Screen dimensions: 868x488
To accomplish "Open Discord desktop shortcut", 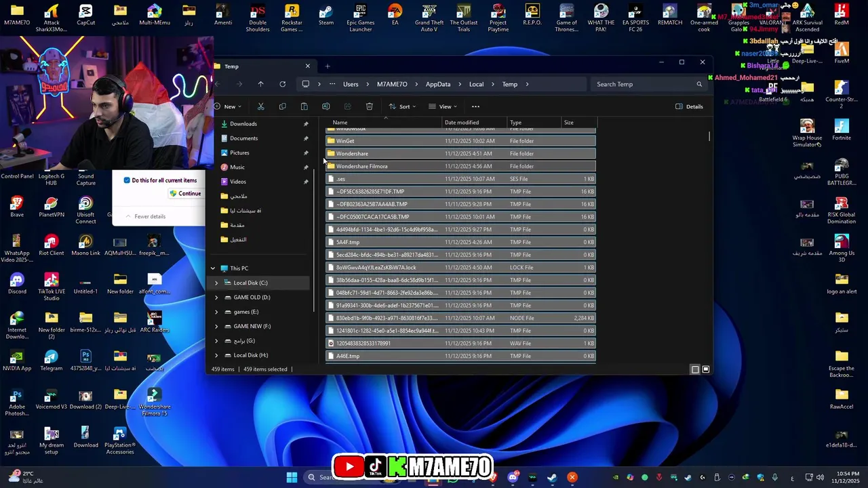I will (x=17, y=283).
